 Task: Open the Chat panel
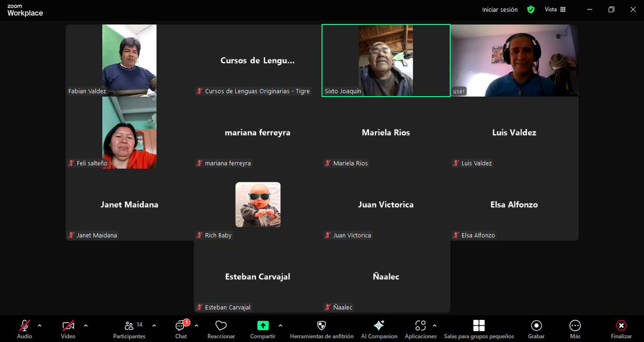[x=181, y=329]
